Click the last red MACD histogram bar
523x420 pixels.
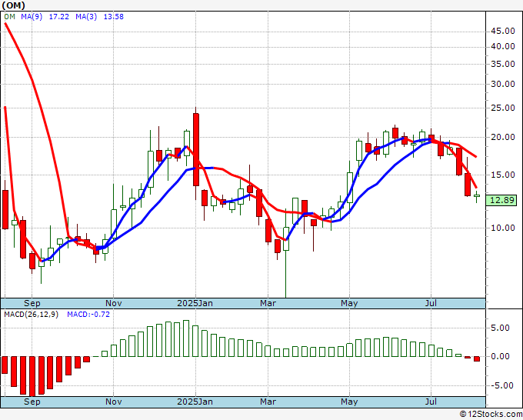[477, 359]
